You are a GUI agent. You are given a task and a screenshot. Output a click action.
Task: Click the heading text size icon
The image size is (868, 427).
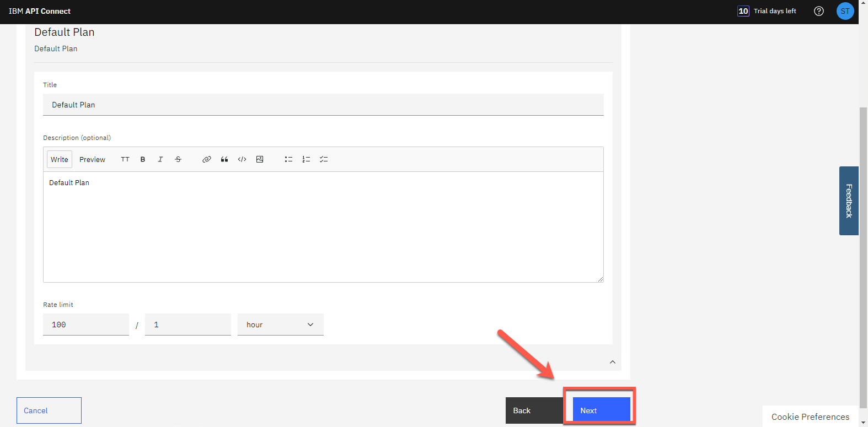tap(125, 159)
